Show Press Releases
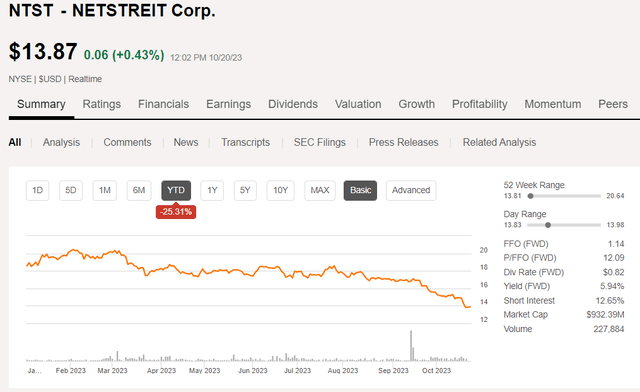 tap(403, 142)
